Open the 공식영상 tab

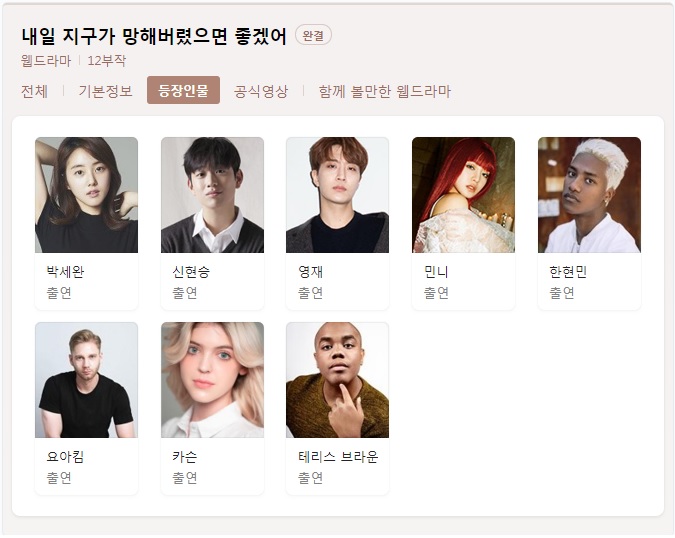tap(261, 91)
